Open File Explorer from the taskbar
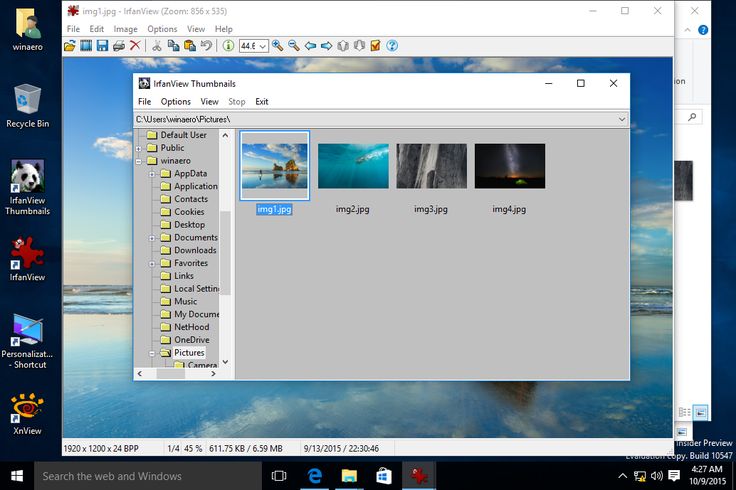Screen dimensions: 736x490 pyautogui.click(x=349, y=476)
